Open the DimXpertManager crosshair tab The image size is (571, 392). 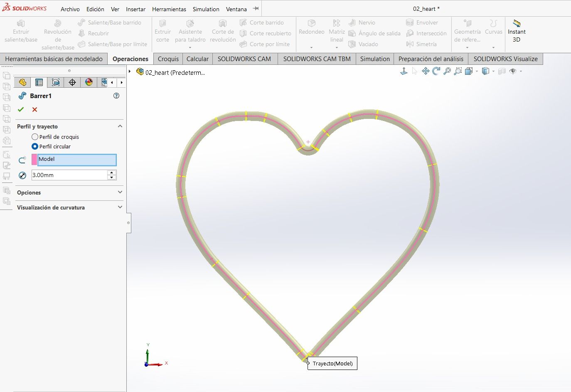pyautogui.click(x=72, y=82)
